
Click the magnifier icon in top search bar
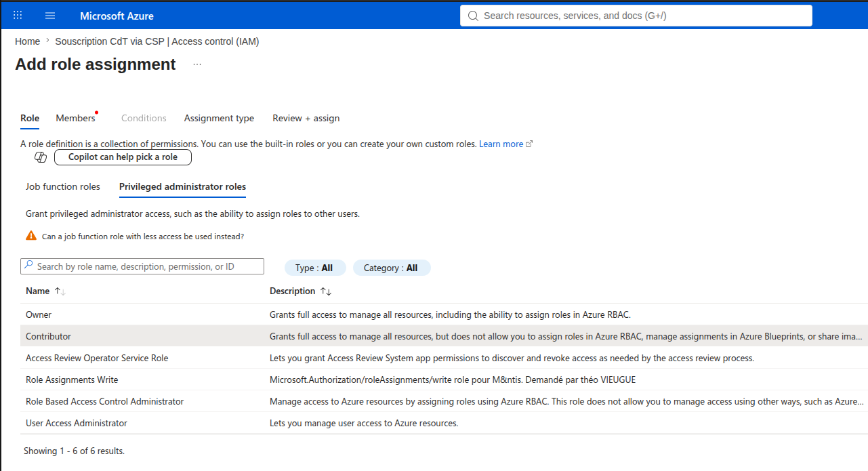pyautogui.click(x=473, y=16)
